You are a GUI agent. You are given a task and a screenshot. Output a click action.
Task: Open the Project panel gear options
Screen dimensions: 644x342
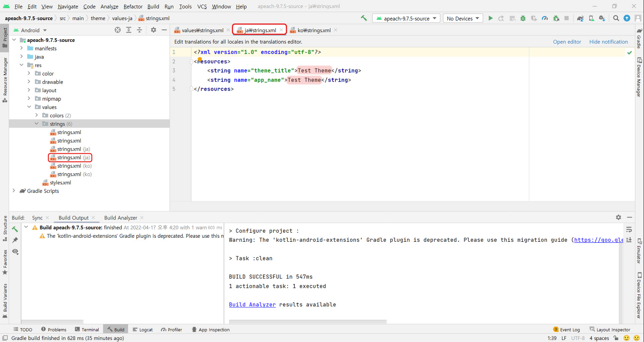153,30
